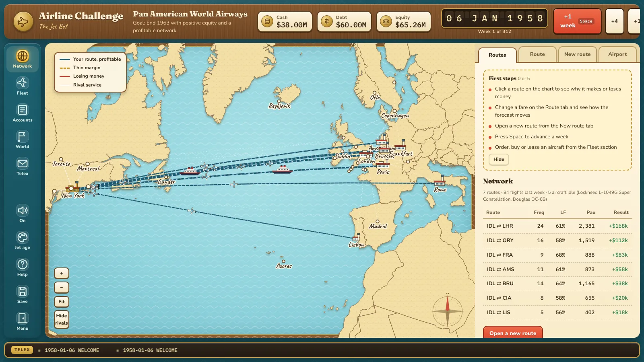Open the Accounts section
The height and width of the screenshot is (362, 644).
point(23,113)
